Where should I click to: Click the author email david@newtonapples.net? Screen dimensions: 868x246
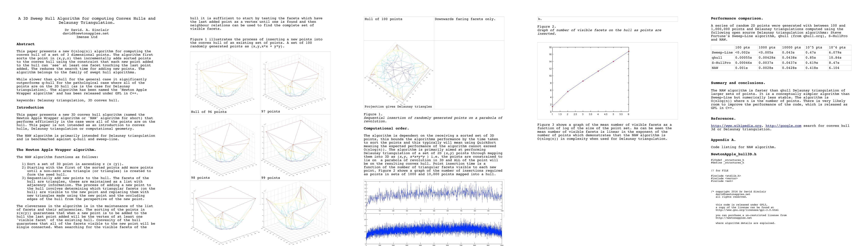pos(86,33)
